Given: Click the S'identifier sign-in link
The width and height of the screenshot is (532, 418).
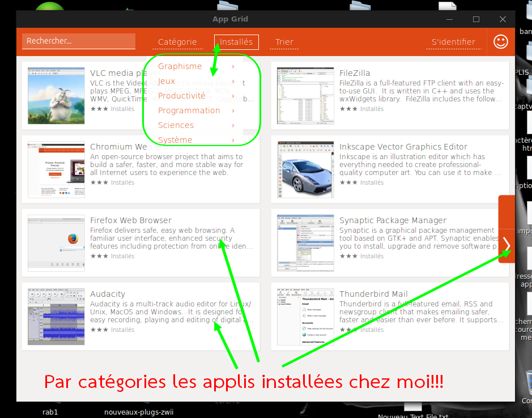Looking at the screenshot, I should click(453, 42).
